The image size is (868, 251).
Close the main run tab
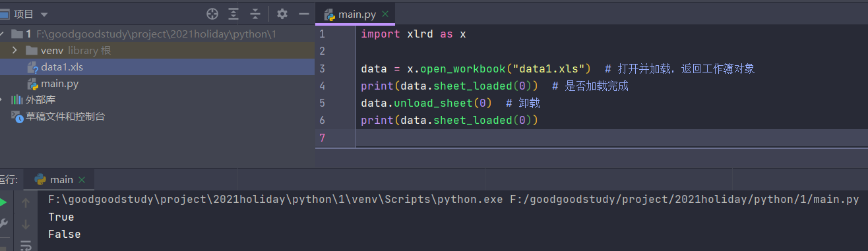(82, 180)
